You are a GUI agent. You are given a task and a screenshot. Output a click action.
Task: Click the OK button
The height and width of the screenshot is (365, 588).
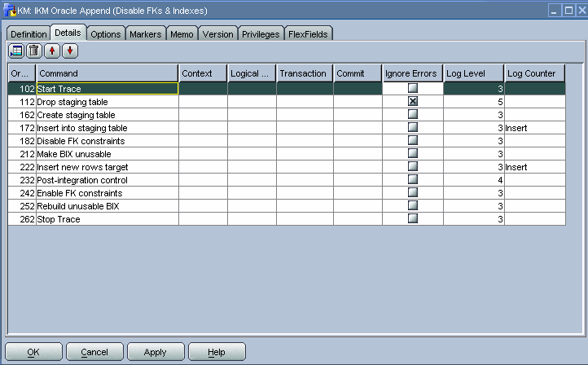[x=33, y=352]
